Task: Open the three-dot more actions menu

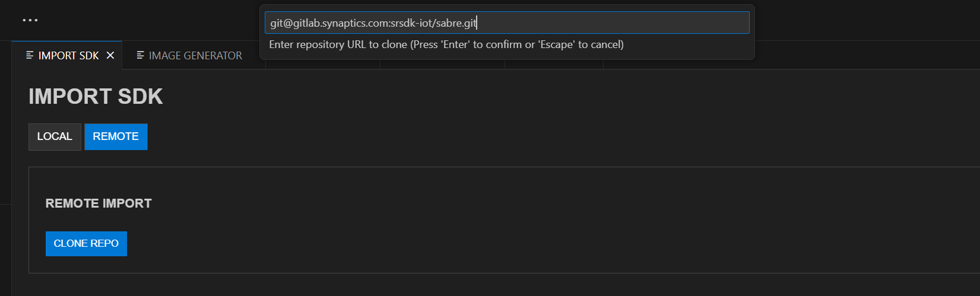Action: tap(30, 20)
